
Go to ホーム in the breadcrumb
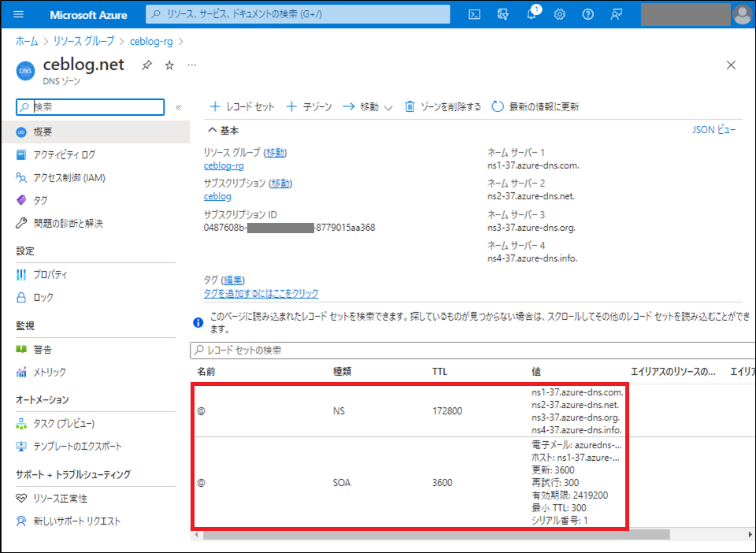(27, 42)
